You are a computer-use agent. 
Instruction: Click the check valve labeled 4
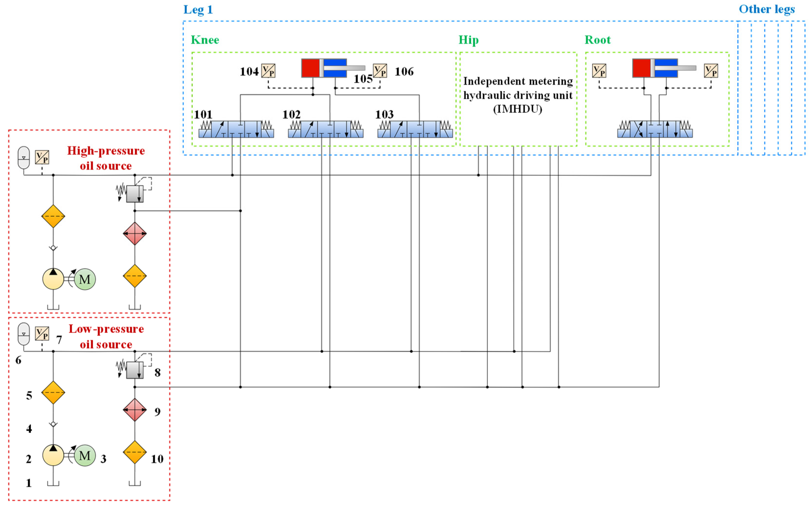click(53, 424)
